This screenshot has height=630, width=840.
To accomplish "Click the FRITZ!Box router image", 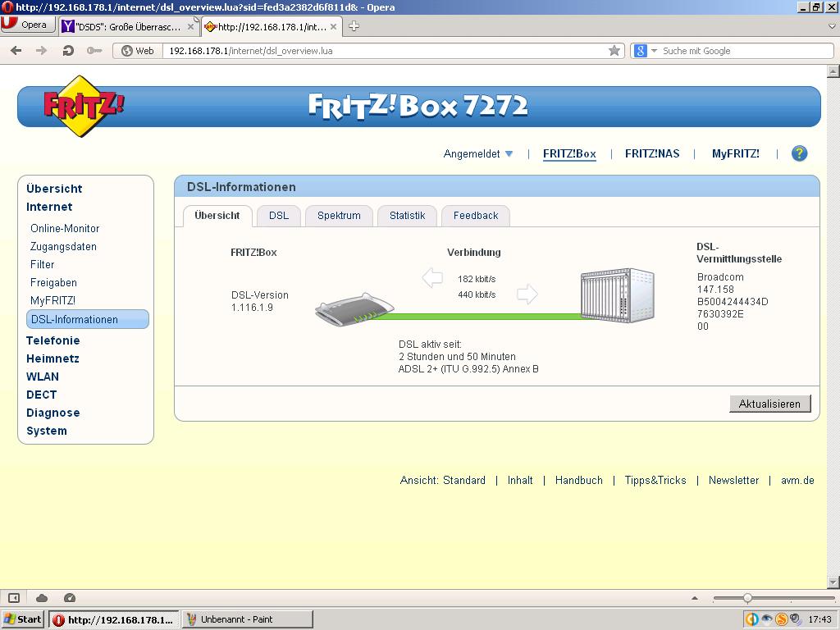I will click(x=354, y=309).
